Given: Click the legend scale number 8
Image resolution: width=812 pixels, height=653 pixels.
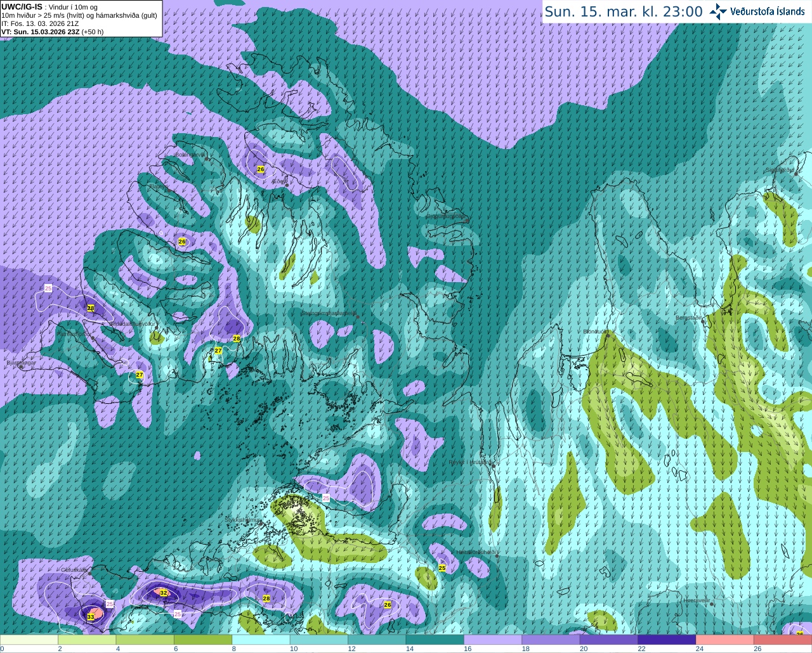Looking at the screenshot, I should (234, 649).
